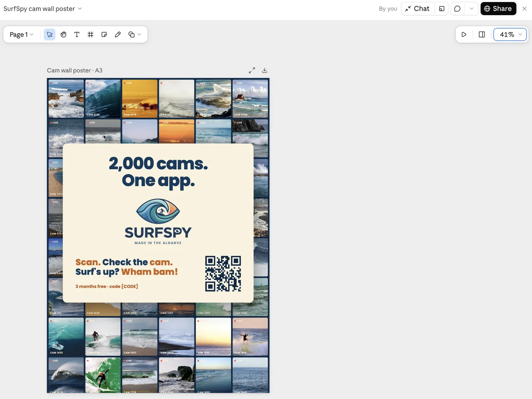The height and width of the screenshot is (399, 532).
Task: Select the Shapes tool icon
Action: (x=131, y=35)
